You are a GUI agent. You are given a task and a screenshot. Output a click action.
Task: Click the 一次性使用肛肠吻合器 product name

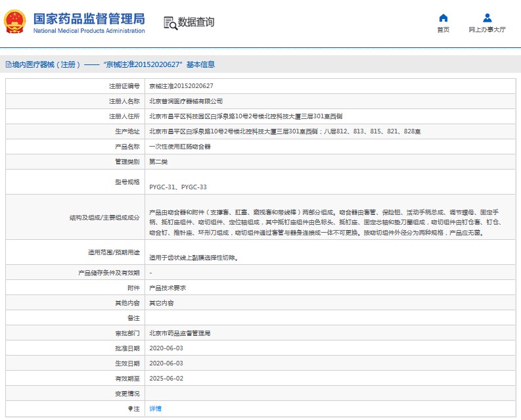(x=180, y=147)
